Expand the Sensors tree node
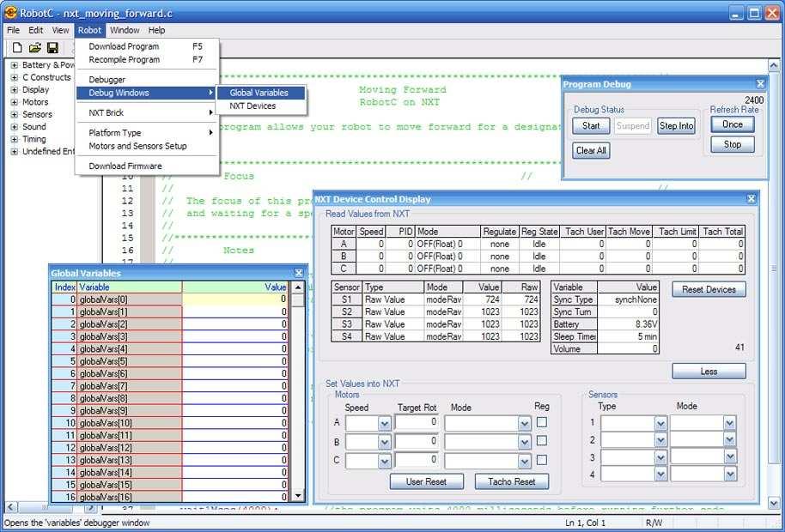The height and width of the screenshot is (532, 785). click(x=15, y=114)
